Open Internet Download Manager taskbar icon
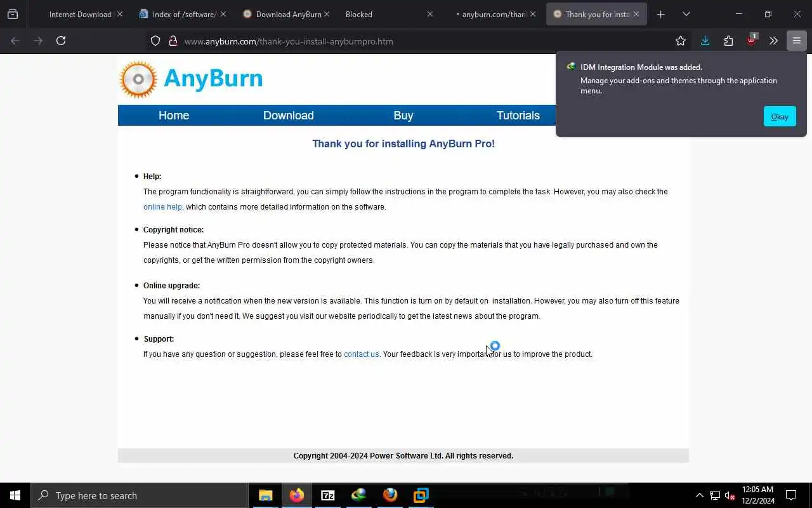This screenshot has width=812, height=508. (x=359, y=495)
